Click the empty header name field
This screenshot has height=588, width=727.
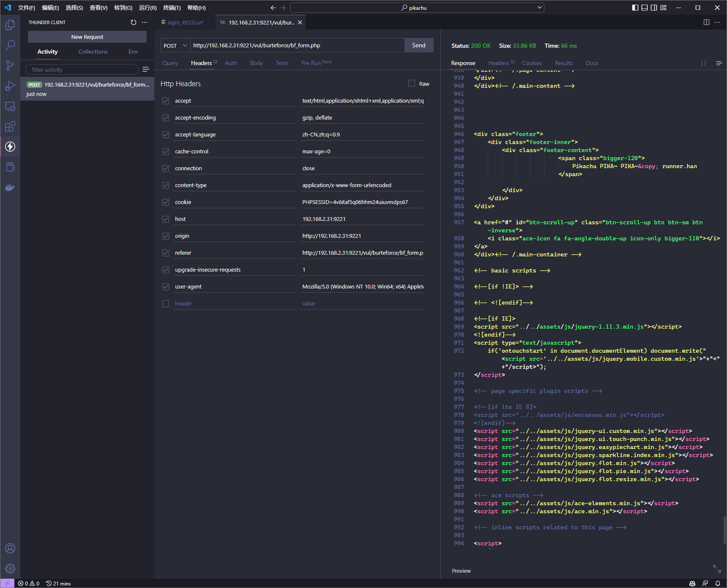[x=235, y=303]
